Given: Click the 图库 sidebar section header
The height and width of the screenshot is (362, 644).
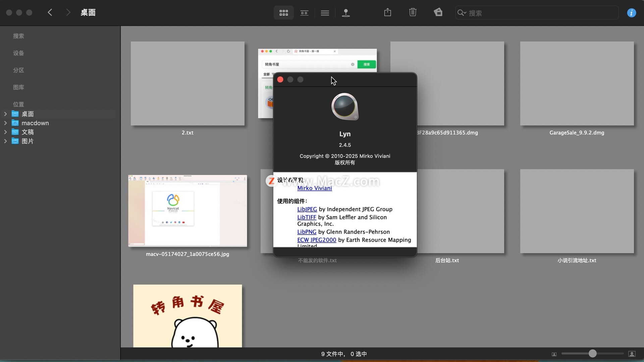Looking at the screenshot, I should click(18, 87).
